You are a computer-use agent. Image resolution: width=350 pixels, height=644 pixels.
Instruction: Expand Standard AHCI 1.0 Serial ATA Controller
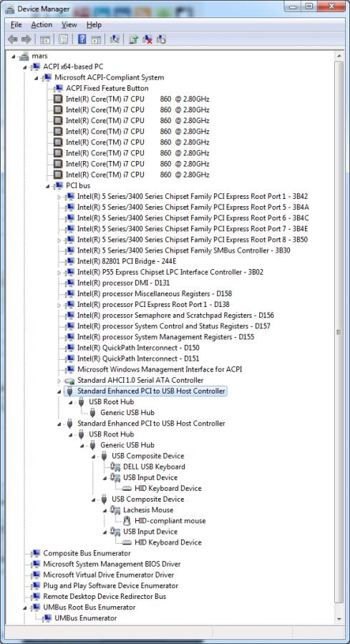[59, 381]
